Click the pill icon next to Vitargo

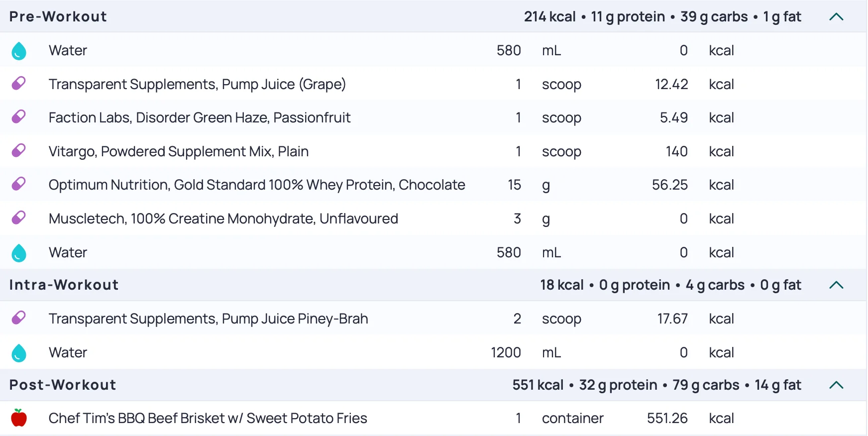coord(19,150)
